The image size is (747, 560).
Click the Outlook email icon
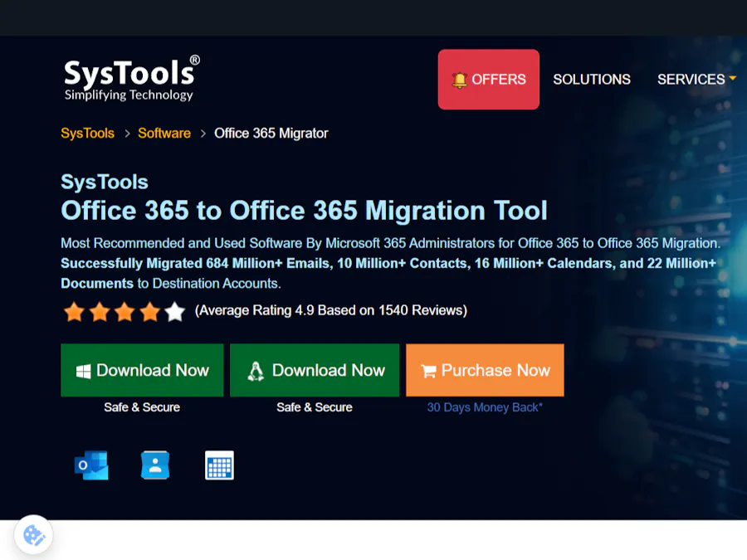click(x=91, y=465)
